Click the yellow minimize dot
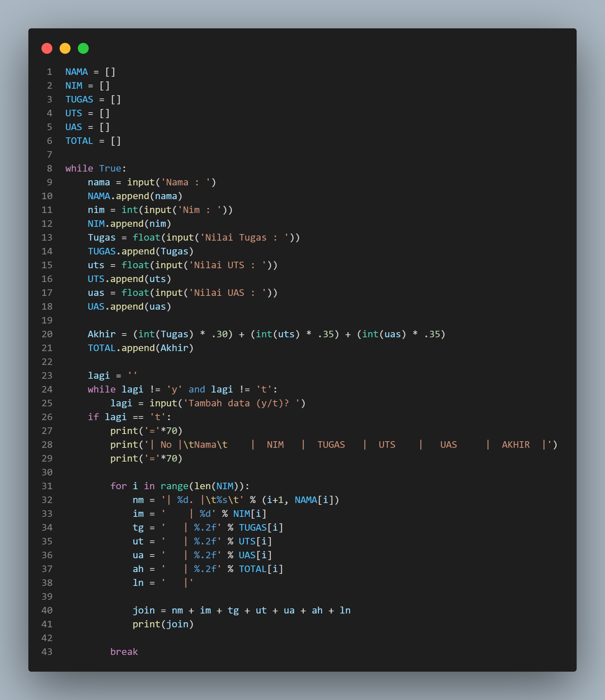The height and width of the screenshot is (700, 605). 65,48
